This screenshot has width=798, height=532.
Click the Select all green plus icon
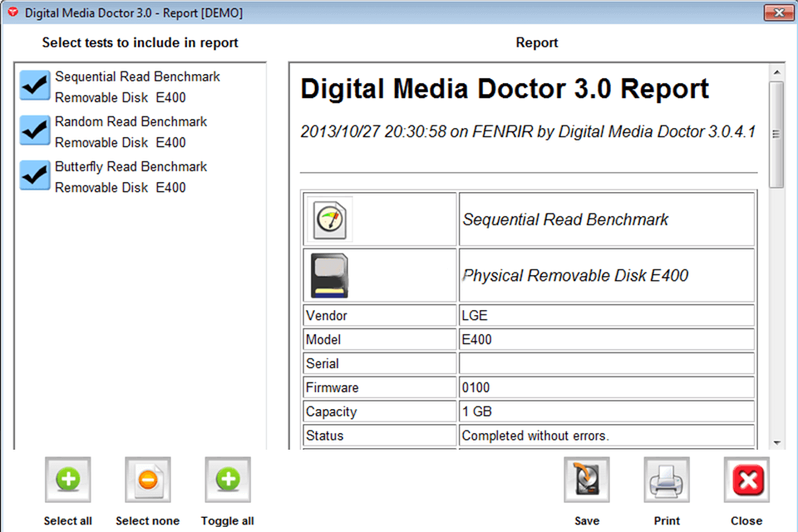click(67, 480)
